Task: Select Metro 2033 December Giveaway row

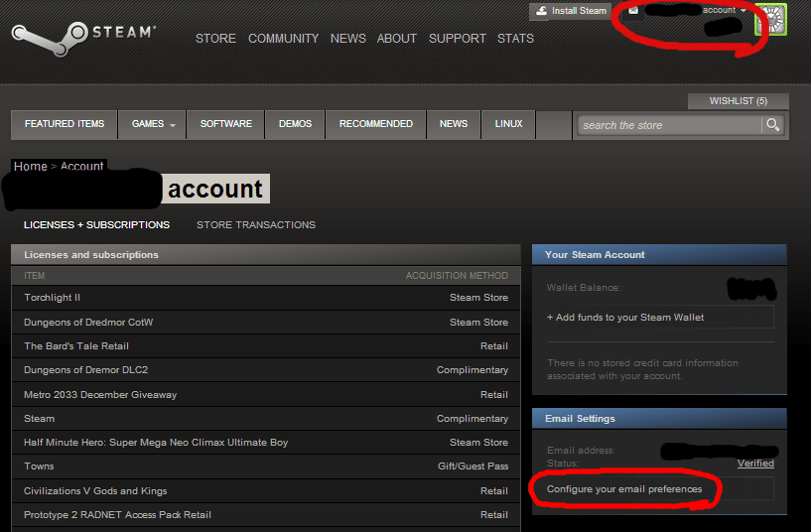Action: (x=266, y=394)
